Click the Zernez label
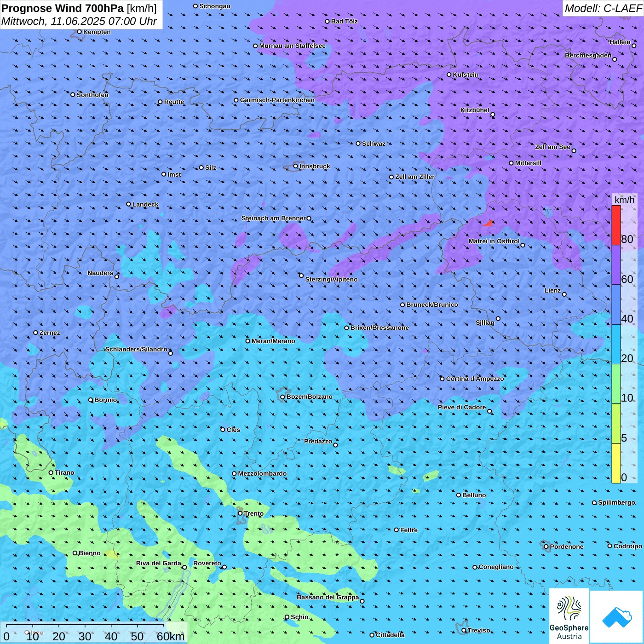Image resolution: width=644 pixels, height=644 pixels. (50, 333)
